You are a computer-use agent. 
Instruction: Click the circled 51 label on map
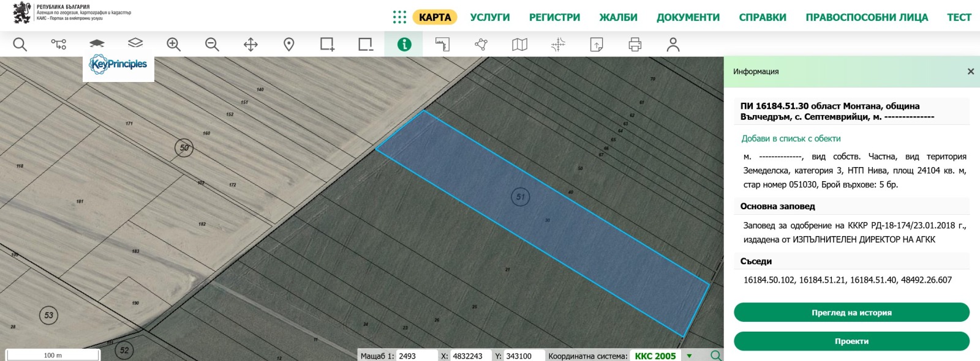[x=520, y=197]
